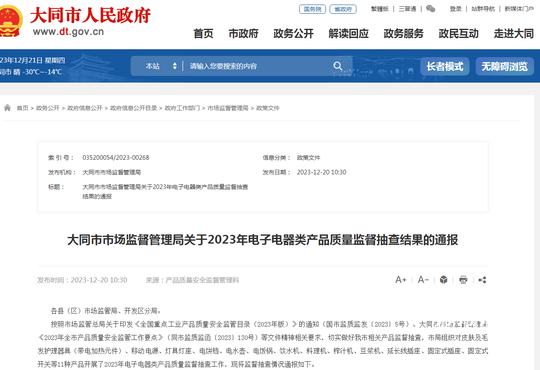This screenshot has width=540, height=370.
Task: Click the source 产品质量安全监督管理科 text
Action: point(202,280)
